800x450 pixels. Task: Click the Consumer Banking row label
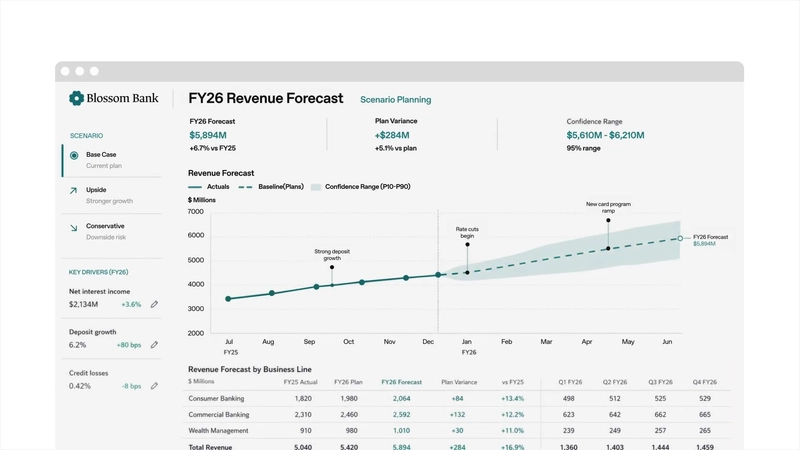click(216, 398)
